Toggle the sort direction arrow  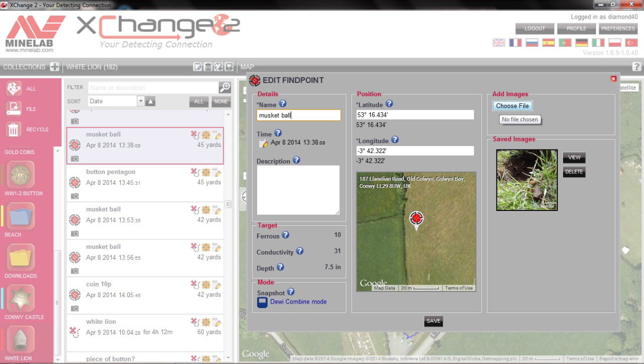tap(150, 102)
